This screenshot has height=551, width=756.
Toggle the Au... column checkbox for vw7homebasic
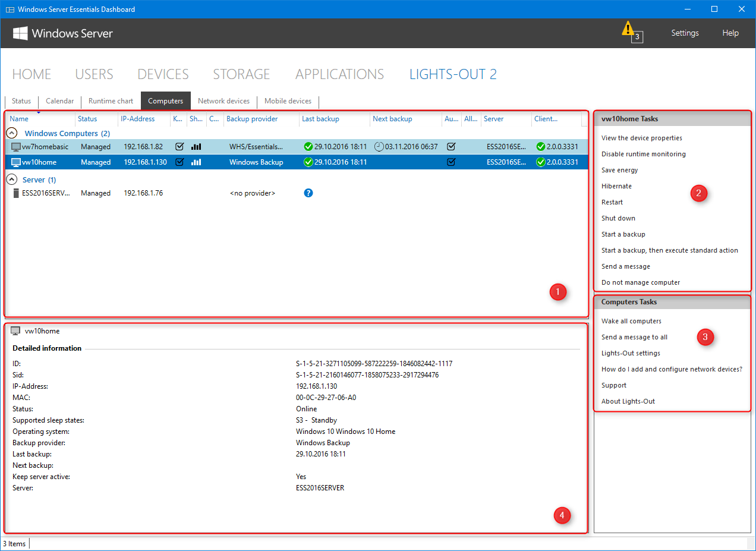[x=451, y=147]
